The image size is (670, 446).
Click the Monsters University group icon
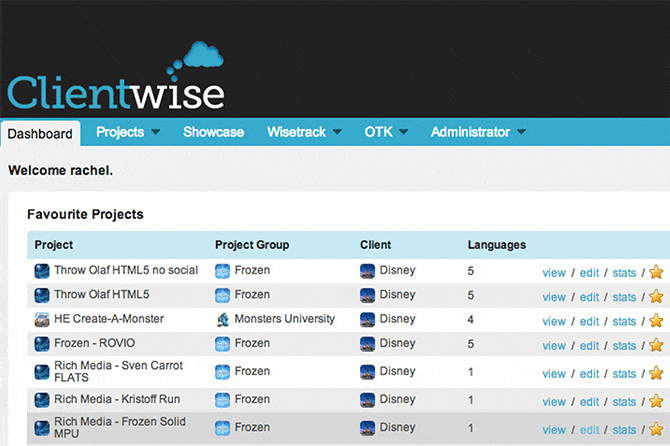click(223, 320)
